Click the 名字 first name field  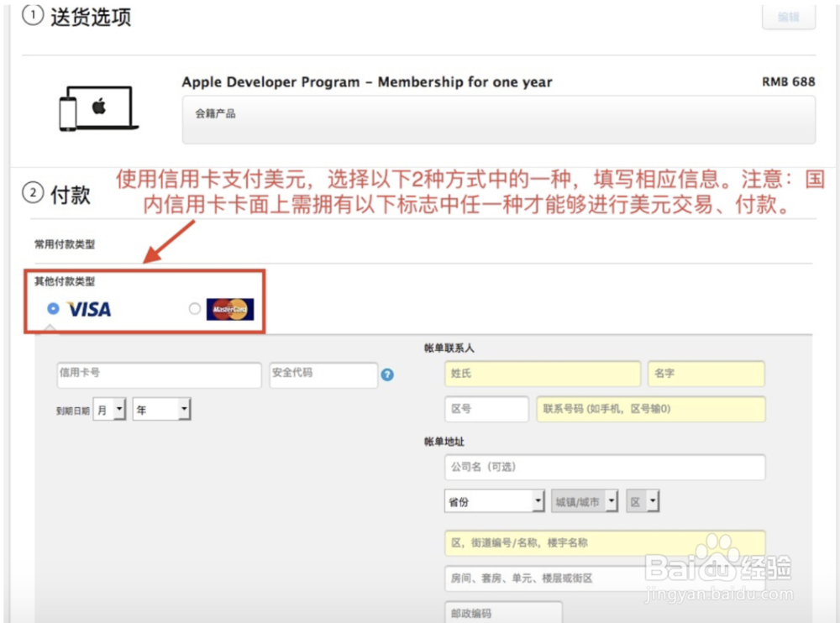click(x=706, y=374)
